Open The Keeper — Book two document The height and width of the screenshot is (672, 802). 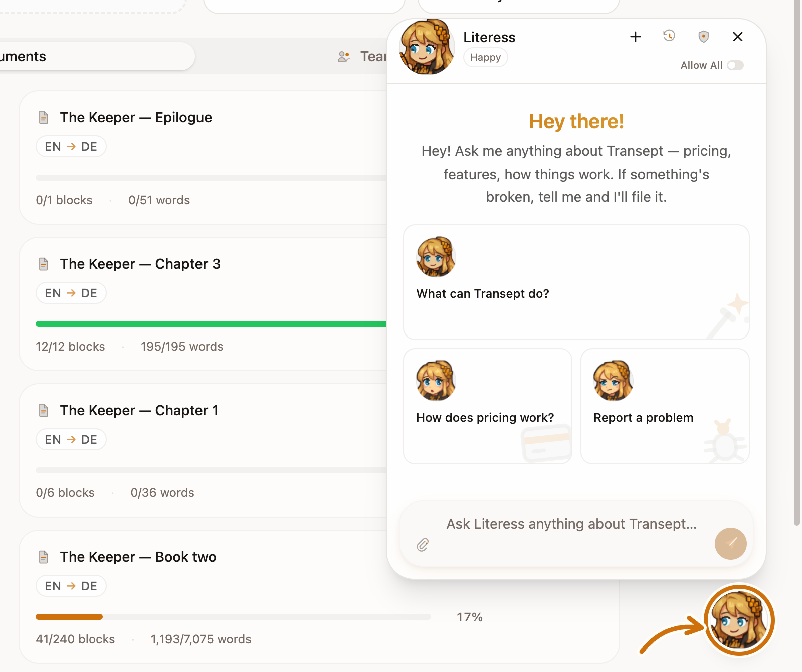click(138, 557)
